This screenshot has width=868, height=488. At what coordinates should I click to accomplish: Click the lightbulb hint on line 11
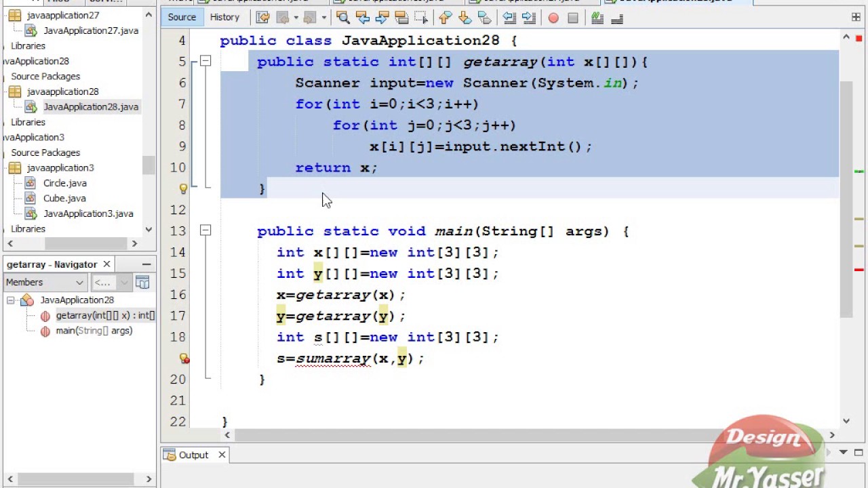(x=183, y=188)
